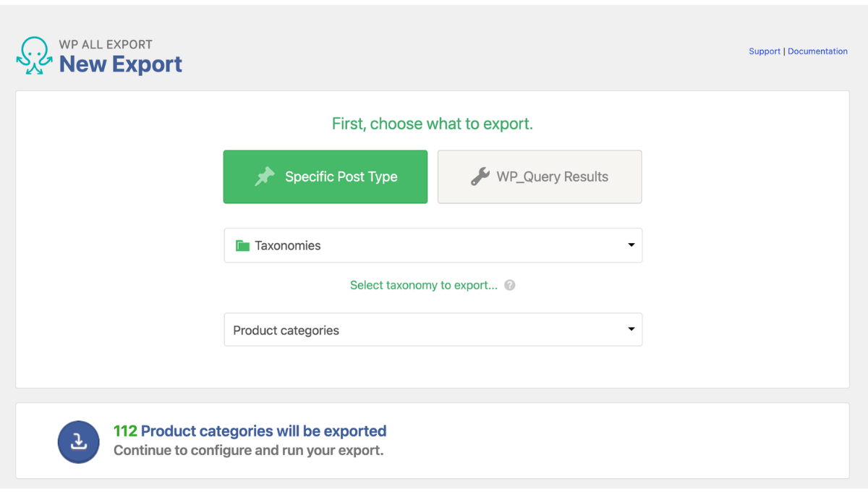868x492 pixels.
Task: Click the WP All Export octopus logo
Action: tap(34, 56)
